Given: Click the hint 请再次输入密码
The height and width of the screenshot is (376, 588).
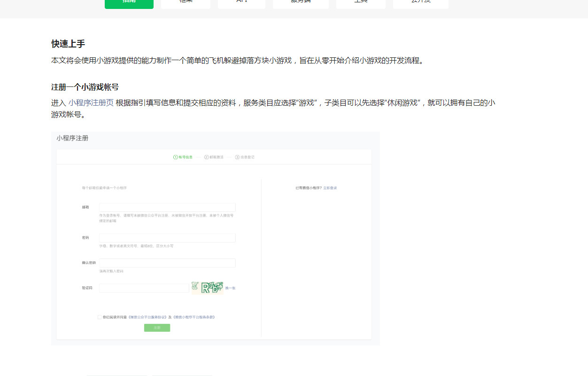Looking at the screenshot, I should click(111, 272).
